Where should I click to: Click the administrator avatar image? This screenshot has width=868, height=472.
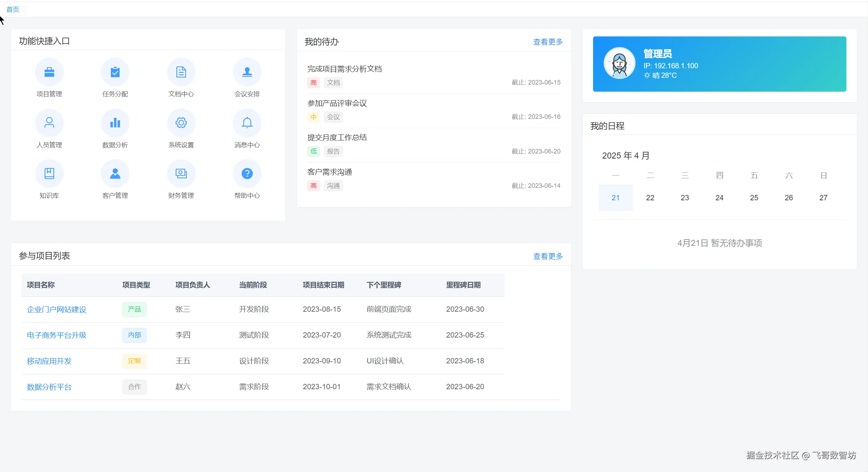coord(619,64)
